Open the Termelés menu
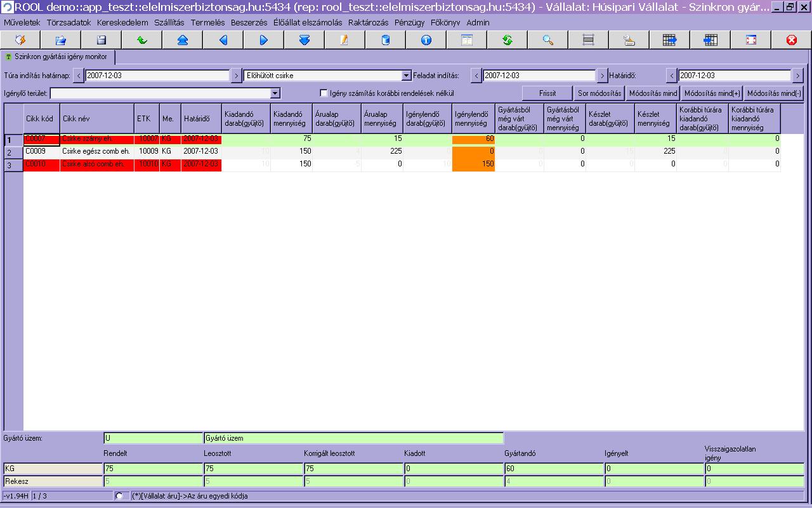 pos(207,22)
